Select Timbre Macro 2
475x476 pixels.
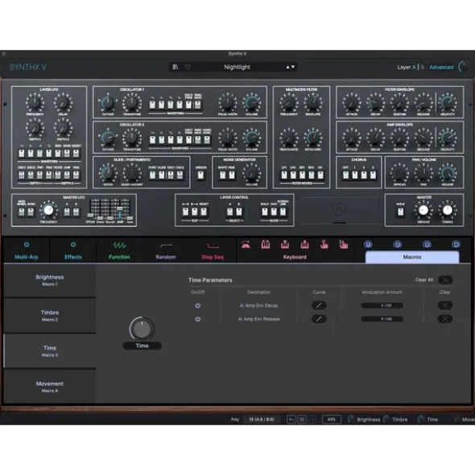(x=50, y=316)
